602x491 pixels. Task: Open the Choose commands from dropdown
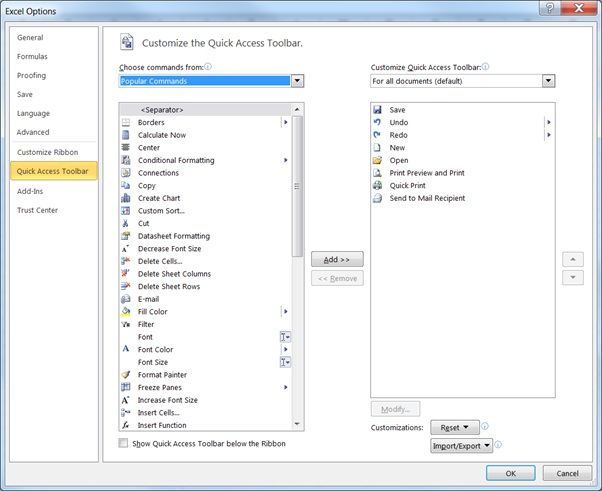coord(211,81)
